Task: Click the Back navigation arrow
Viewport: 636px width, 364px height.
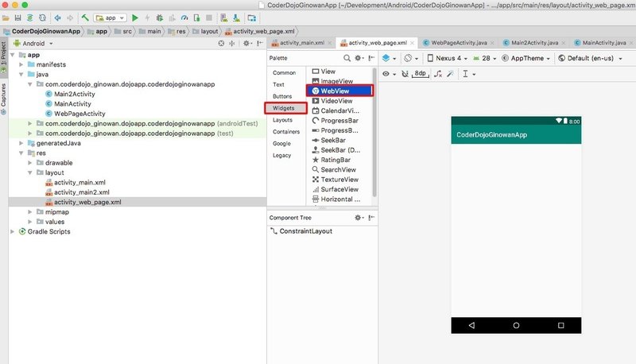Action: coord(57,17)
